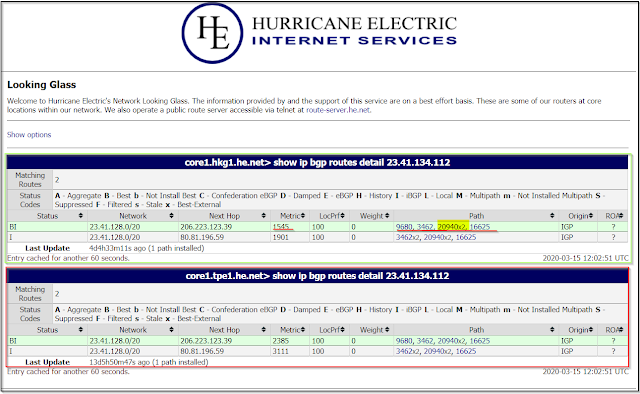The height and width of the screenshot is (394, 640).
Task: Open AS 9680 in tpe1 best path
Action: 403,341
